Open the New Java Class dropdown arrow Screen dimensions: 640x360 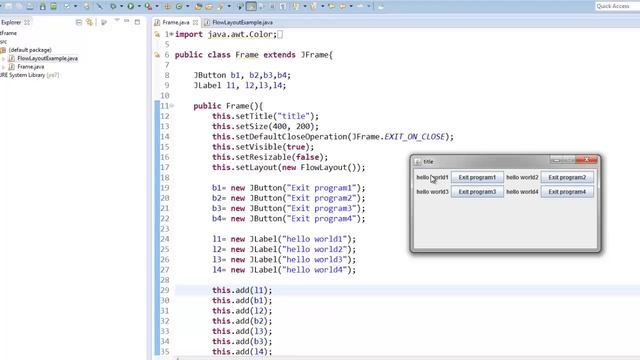coord(188,6)
